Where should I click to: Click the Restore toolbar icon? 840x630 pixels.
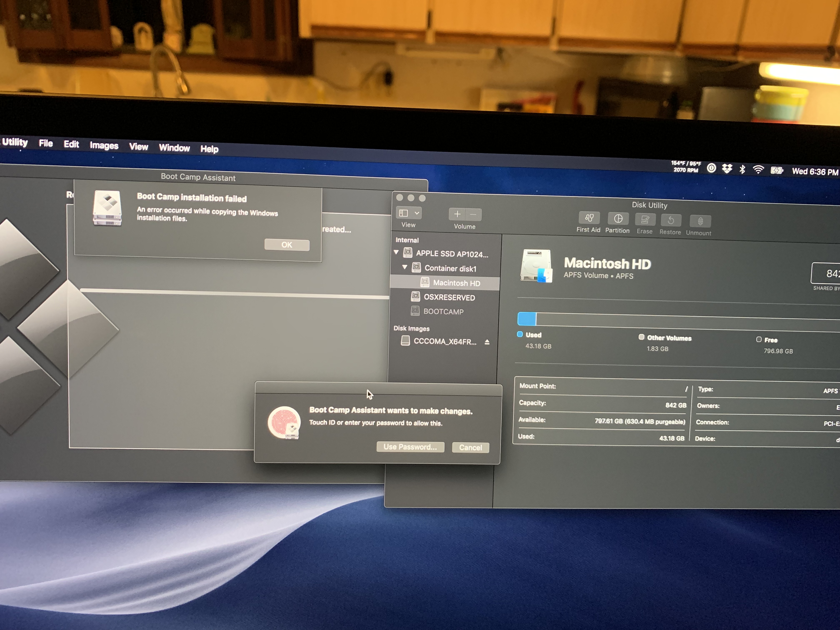(x=671, y=221)
